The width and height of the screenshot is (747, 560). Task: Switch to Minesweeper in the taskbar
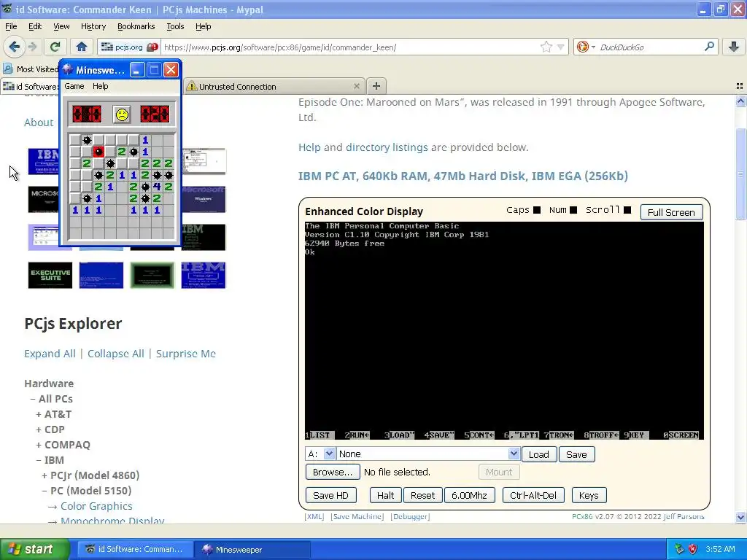[x=252, y=550]
